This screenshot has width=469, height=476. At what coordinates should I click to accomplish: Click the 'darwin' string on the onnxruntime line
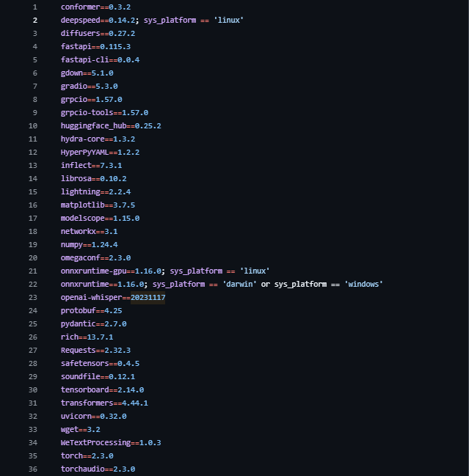pos(233,284)
